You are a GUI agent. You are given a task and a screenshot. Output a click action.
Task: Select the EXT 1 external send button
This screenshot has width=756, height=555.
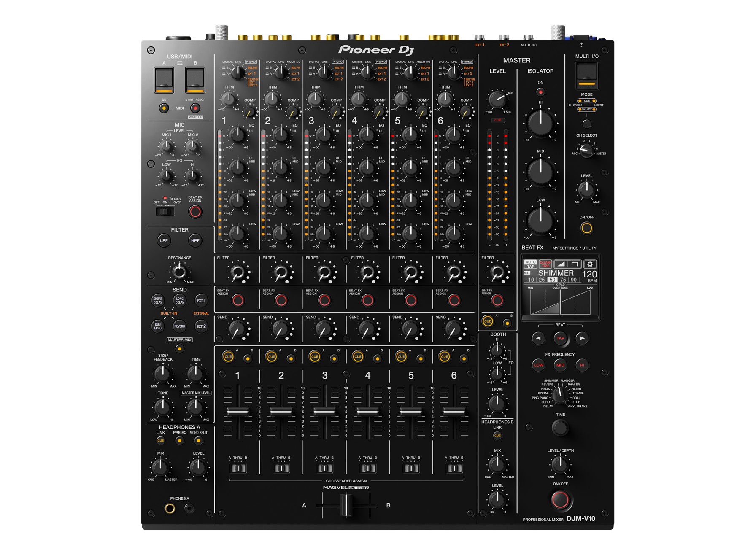pyautogui.click(x=202, y=301)
